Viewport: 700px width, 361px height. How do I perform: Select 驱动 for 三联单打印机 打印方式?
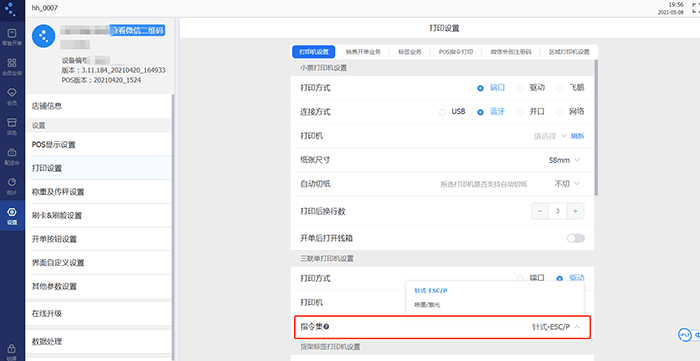click(570, 278)
